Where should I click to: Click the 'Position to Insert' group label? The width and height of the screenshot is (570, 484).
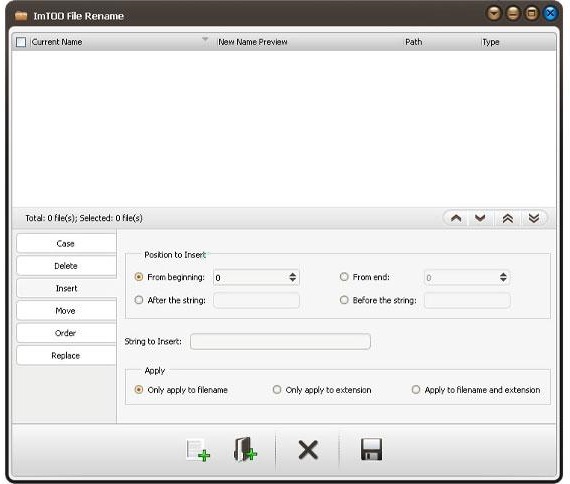(x=175, y=255)
